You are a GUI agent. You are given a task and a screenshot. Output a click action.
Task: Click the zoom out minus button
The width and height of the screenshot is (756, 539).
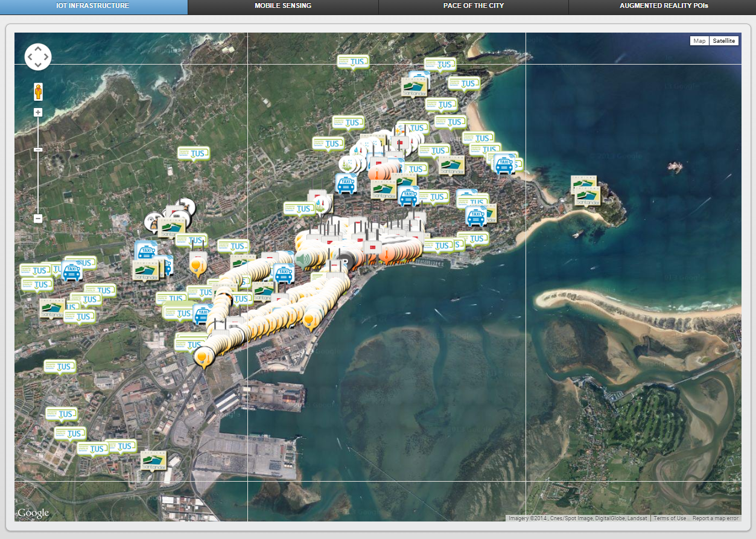pos(38,218)
